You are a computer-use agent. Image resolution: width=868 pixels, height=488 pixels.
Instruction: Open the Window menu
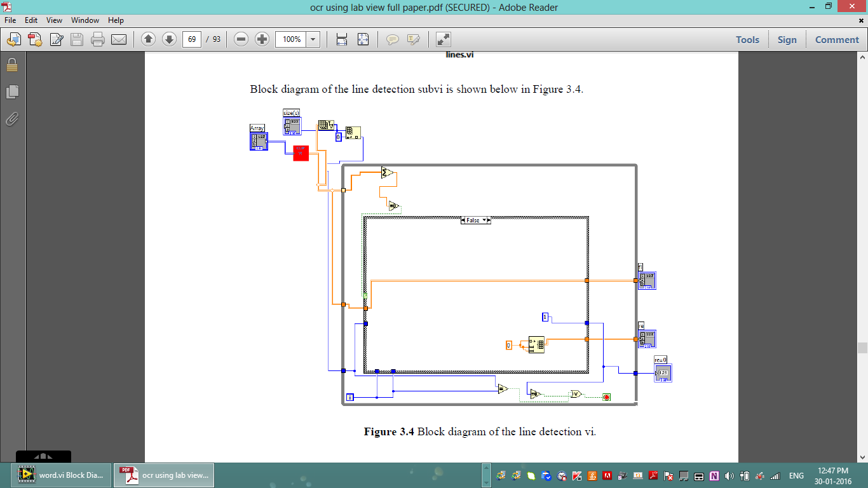coord(85,20)
